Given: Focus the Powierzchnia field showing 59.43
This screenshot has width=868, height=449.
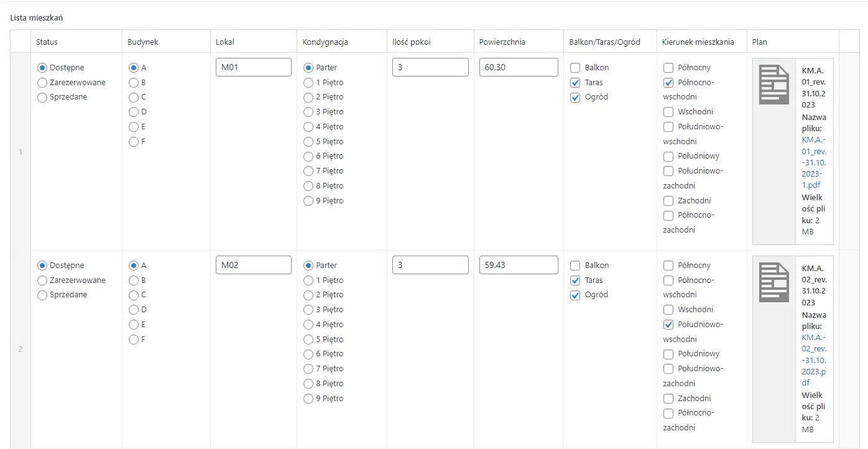Looking at the screenshot, I should (518, 265).
